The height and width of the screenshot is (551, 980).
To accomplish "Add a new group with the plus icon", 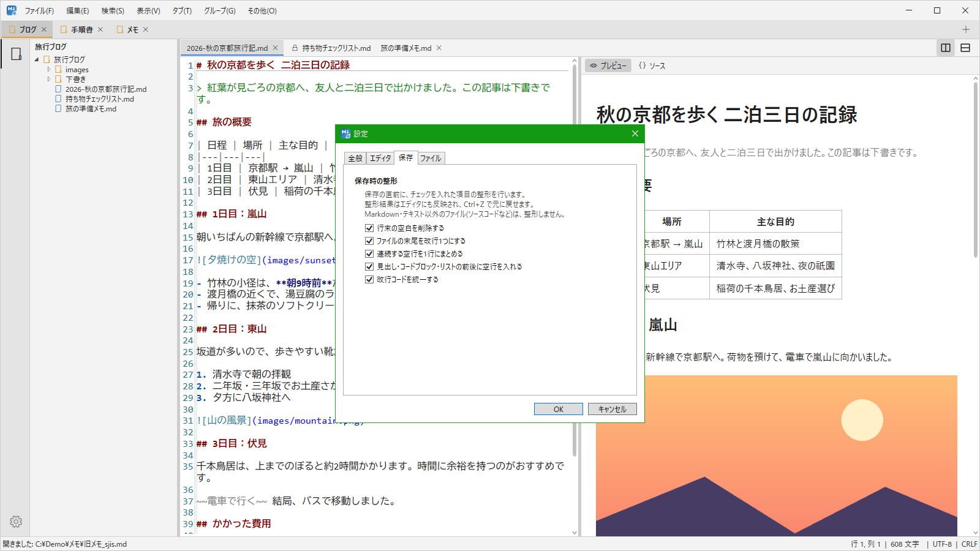I will tap(966, 29).
